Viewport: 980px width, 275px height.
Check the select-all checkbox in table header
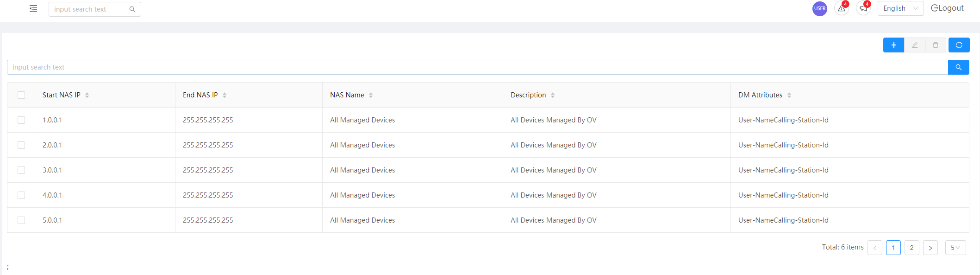pos(21,95)
